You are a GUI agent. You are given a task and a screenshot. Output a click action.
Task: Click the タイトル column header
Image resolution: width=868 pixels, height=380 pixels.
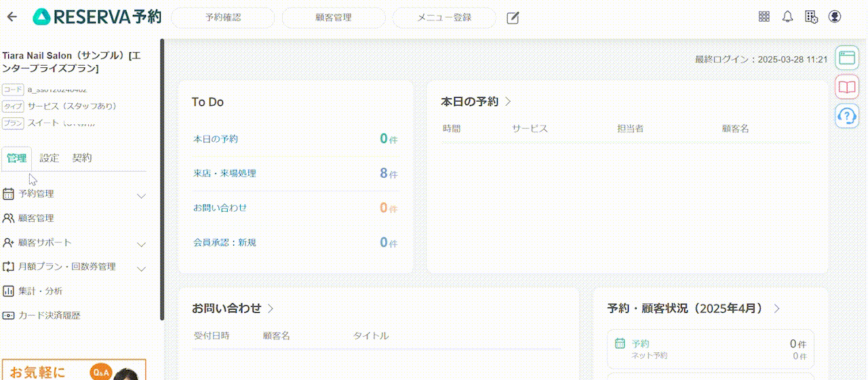(x=371, y=336)
